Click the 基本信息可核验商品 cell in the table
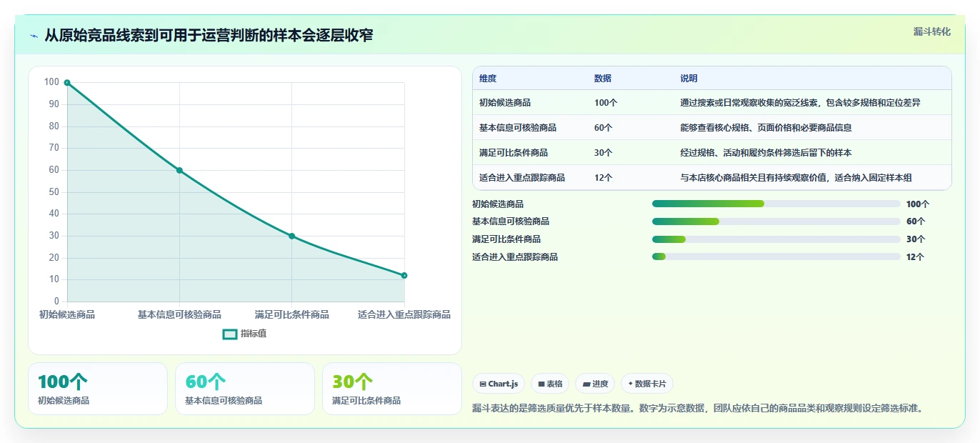Viewport: 980px width, 443px height. 518,128
